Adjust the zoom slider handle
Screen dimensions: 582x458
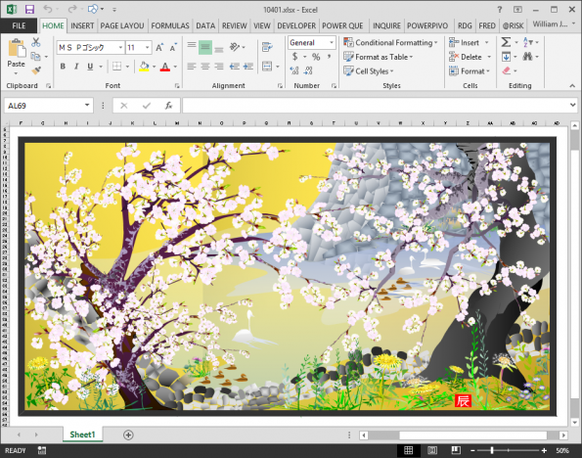[492, 451]
